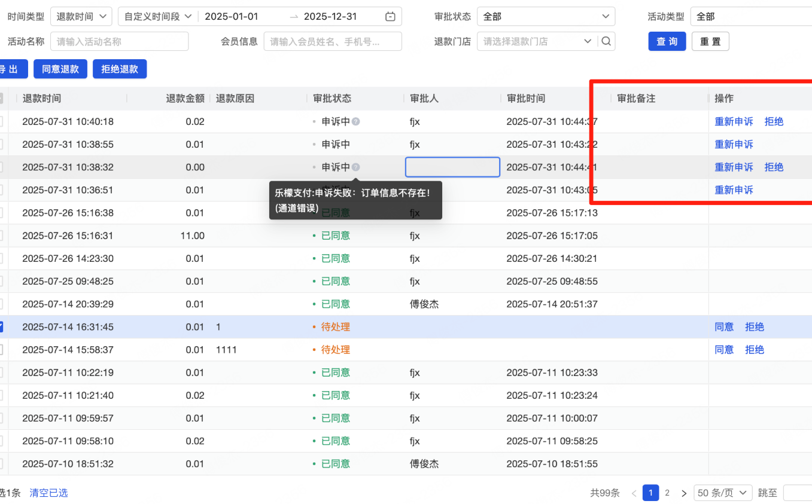The height and width of the screenshot is (504, 812).
Task: Open the calendar icon in date range
Action: (x=390, y=17)
